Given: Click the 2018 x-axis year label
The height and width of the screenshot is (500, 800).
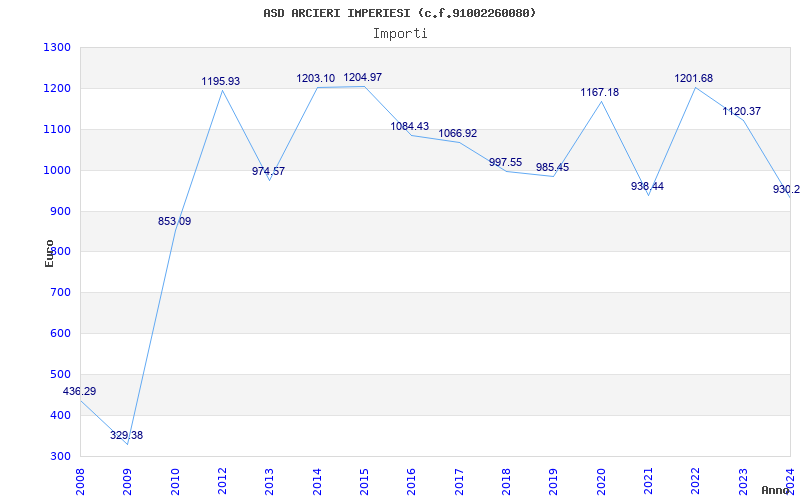Looking at the screenshot, I should click(506, 481).
